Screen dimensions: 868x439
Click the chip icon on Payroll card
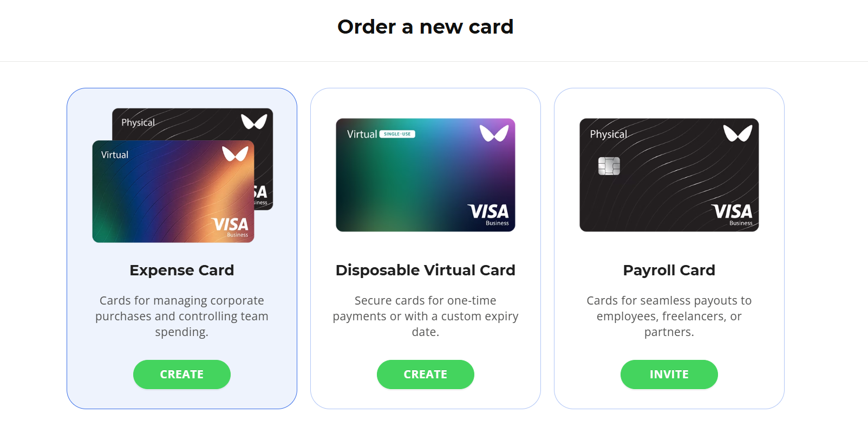pyautogui.click(x=609, y=166)
